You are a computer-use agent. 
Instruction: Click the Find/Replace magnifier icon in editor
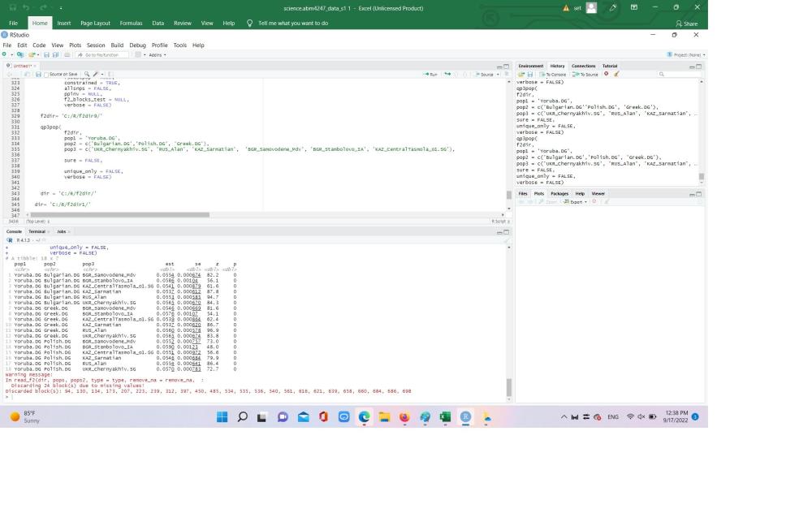pos(86,74)
